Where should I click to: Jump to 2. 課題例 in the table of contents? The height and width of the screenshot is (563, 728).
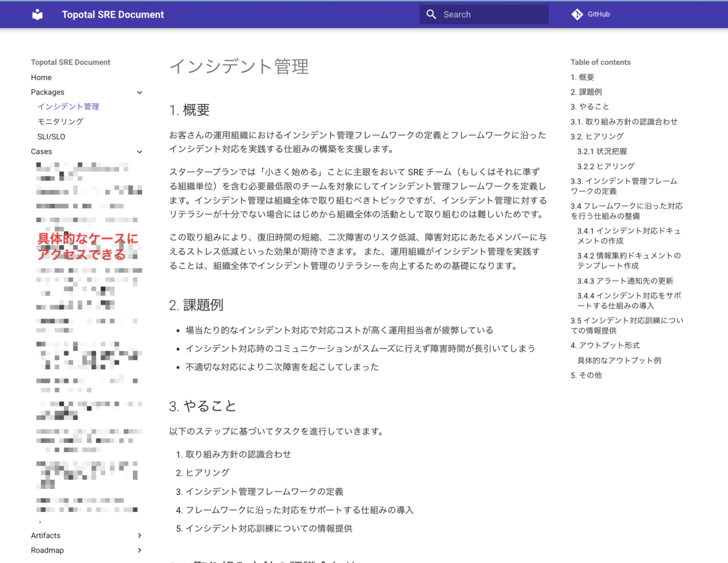click(x=585, y=92)
